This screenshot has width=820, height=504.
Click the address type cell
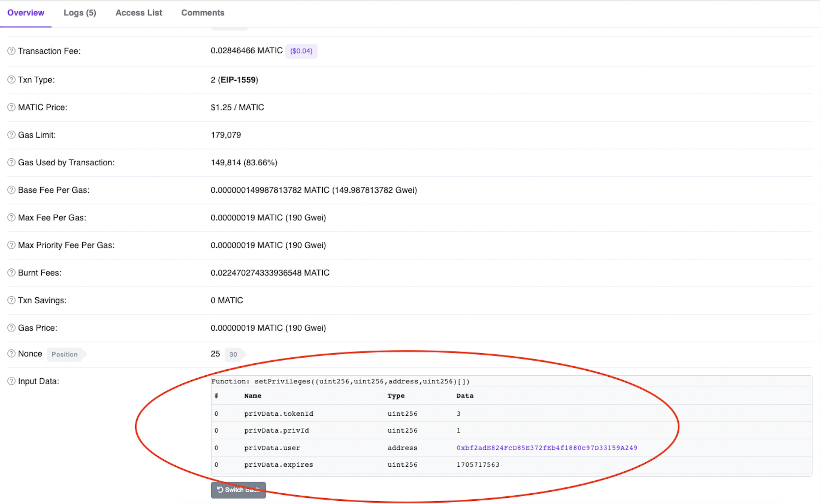tap(402, 448)
